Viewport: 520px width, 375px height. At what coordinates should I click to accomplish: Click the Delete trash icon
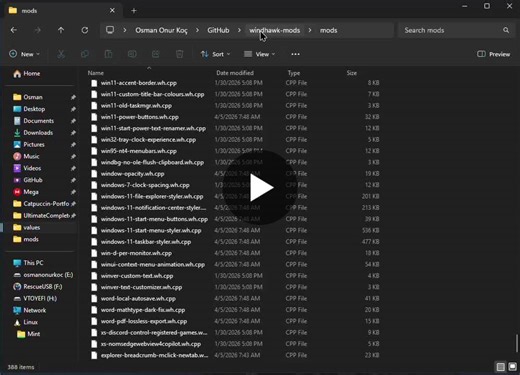179,54
